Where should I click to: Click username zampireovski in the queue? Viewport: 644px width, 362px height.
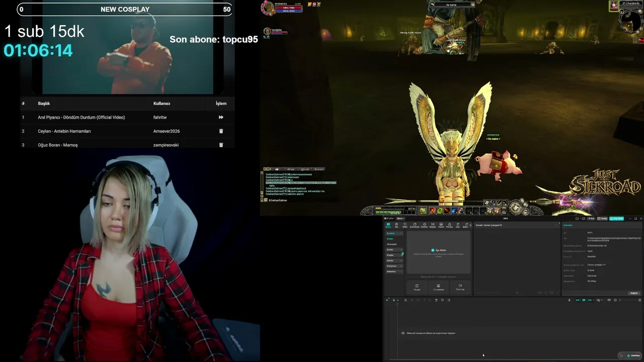166,145
